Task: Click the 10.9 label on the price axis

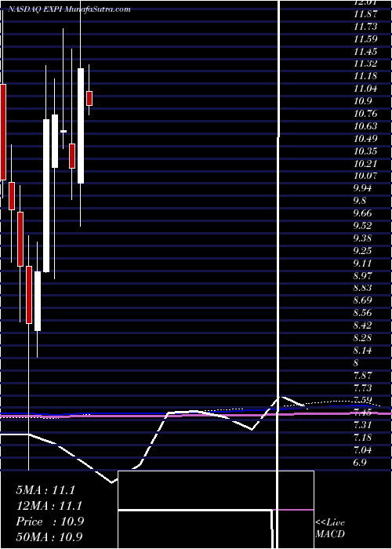Action: [362, 101]
